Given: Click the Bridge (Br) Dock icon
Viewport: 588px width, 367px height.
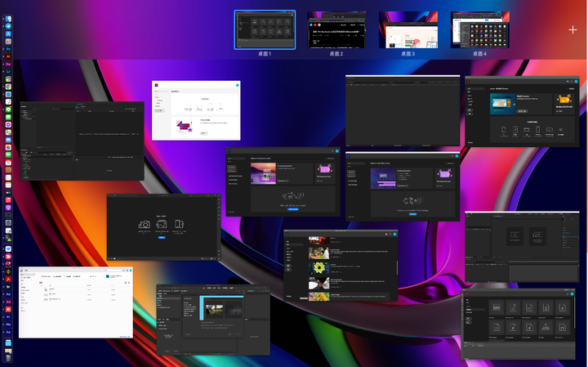Looking at the screenshot, I should click(x=8, y=287).
